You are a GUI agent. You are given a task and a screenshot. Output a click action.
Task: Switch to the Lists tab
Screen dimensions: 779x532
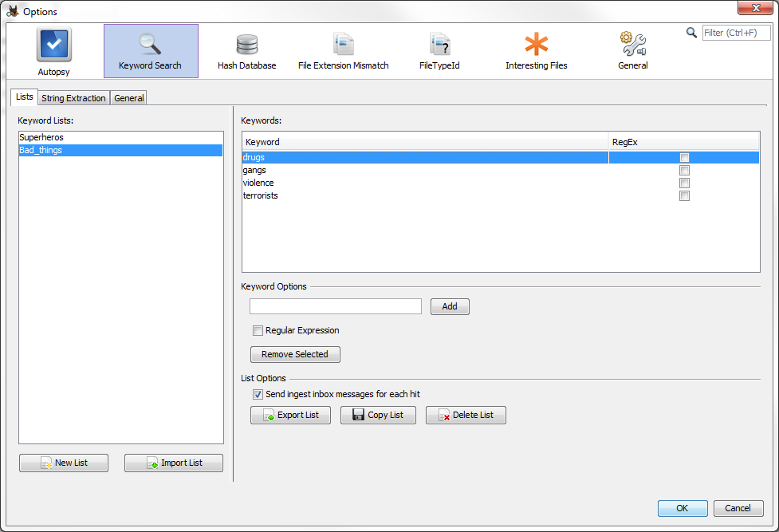25,97
